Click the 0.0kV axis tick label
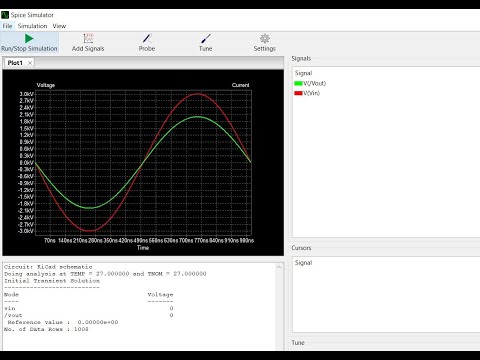480x360 pixels. [x=27, y=163]
